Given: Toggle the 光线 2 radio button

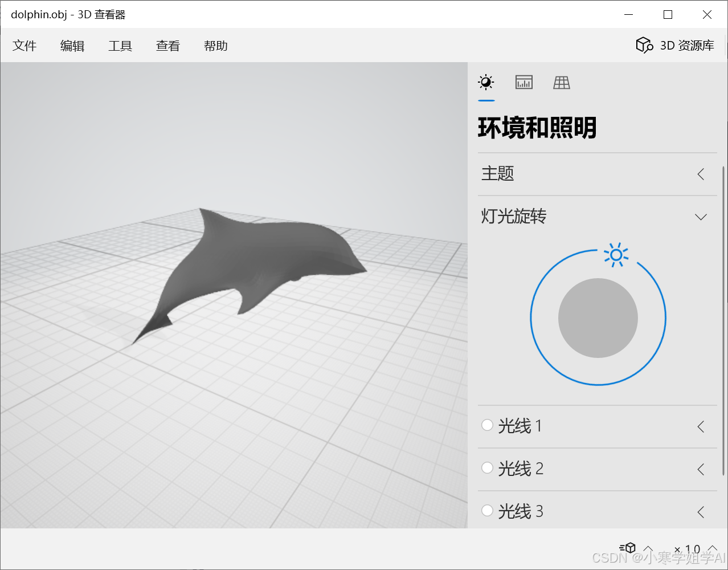Looking at the screenshot, I should (x=487, y=467).
